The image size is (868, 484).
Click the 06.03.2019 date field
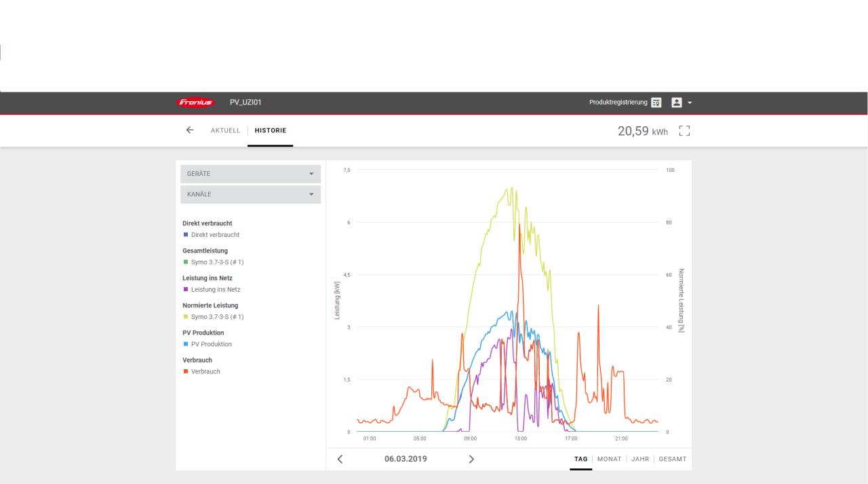click(x=406, y=459)
